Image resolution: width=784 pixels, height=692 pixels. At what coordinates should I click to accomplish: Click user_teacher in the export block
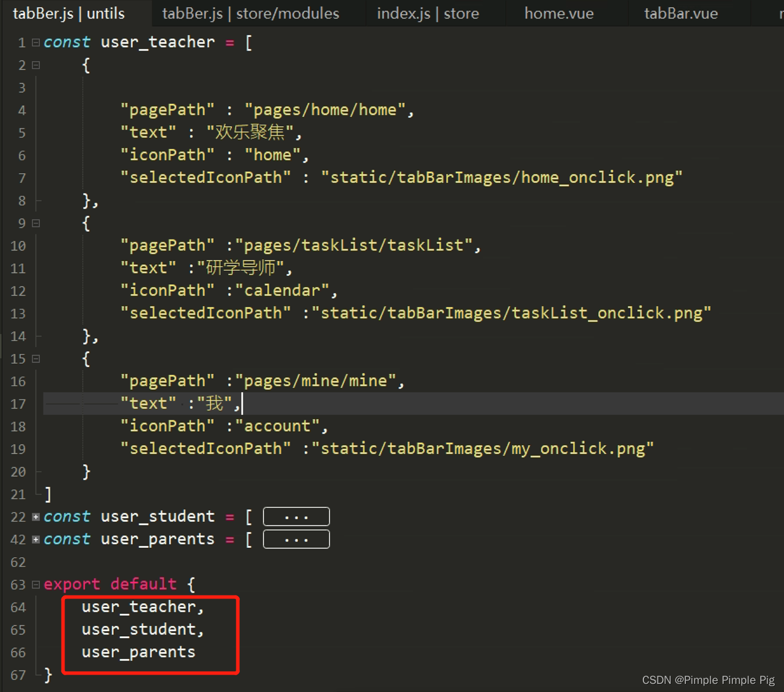[138, 607]
